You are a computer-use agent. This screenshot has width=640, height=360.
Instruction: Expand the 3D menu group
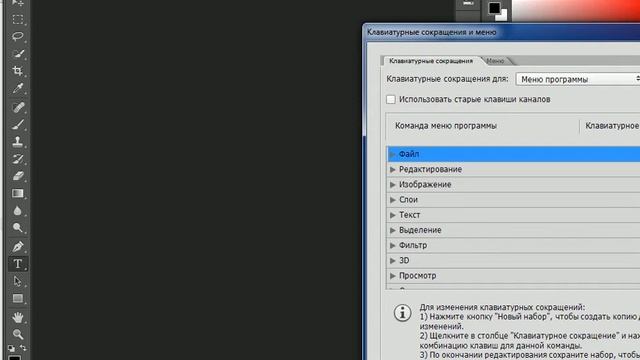click(393, 260)
